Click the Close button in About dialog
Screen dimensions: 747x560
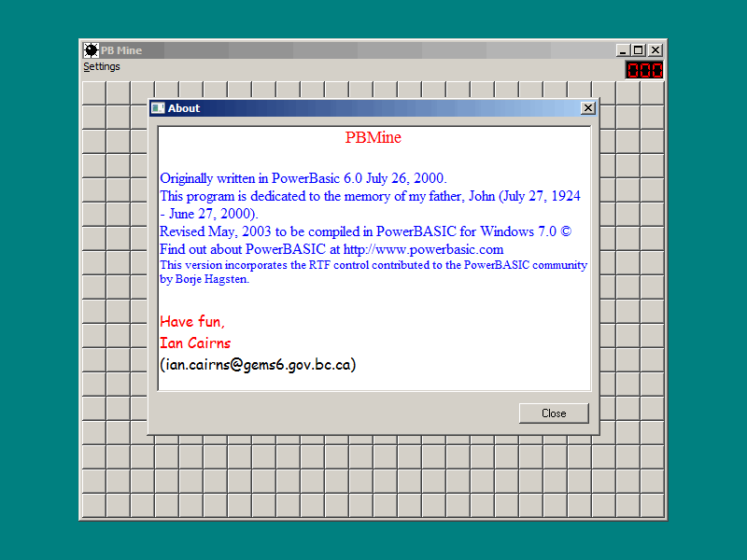(x=554, y=413)
